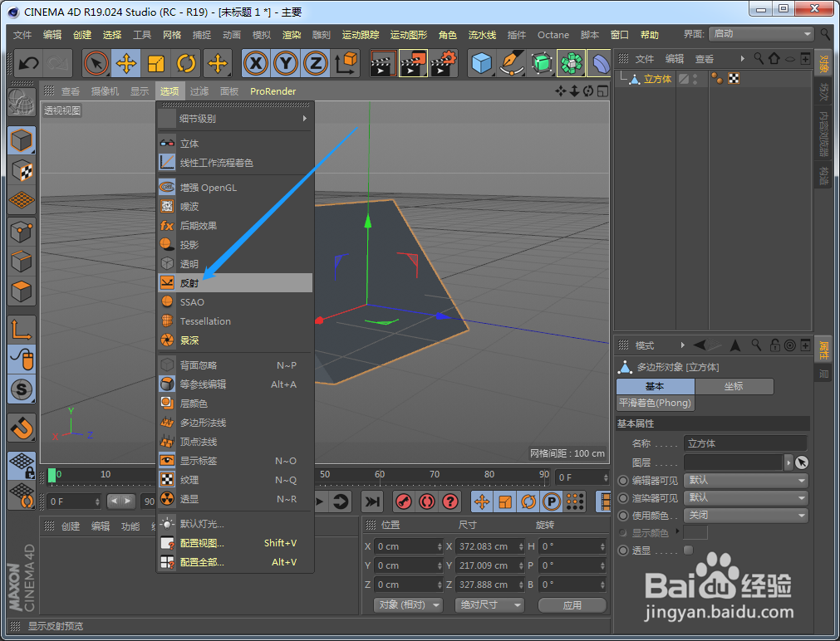Select the 平滑着色(Phong) tab
Screen dimensions: 840x641
tap(656, 404)
